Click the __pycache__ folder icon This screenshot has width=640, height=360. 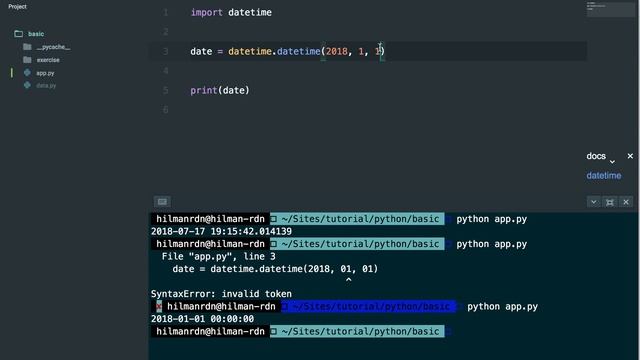tap(27, 47)
